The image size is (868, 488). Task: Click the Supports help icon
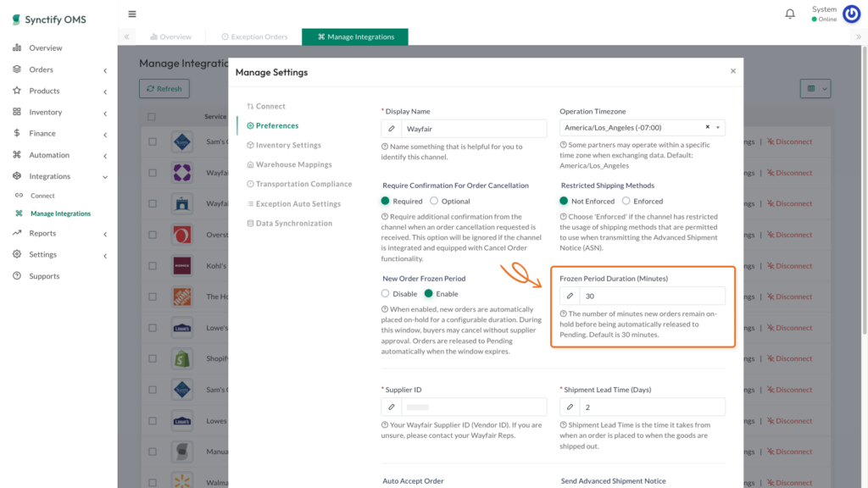pyautogui.click(x=17, y=275)
